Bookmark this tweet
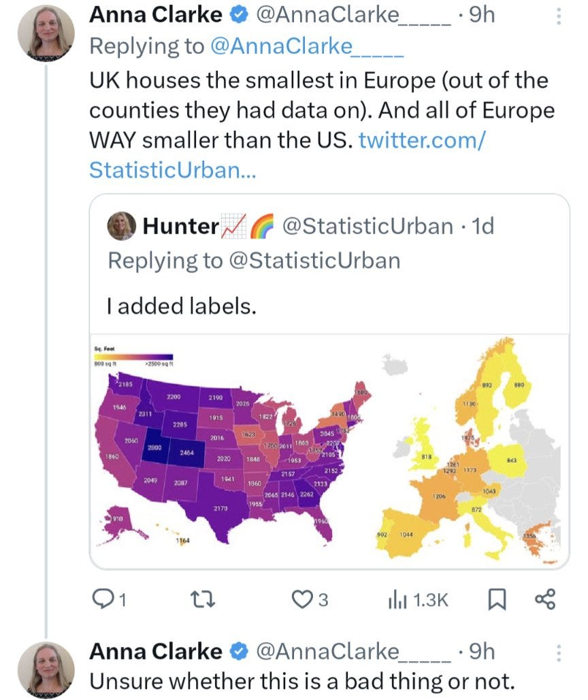Image resolution: width=588 pixels, height=700 pixels. click(x=497, y=599)
